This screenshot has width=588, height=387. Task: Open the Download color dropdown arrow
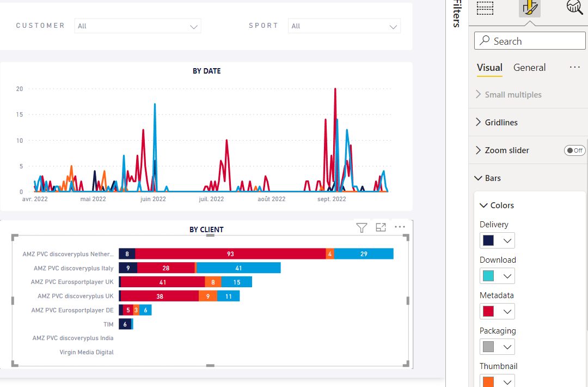click(x=507, y=276)
